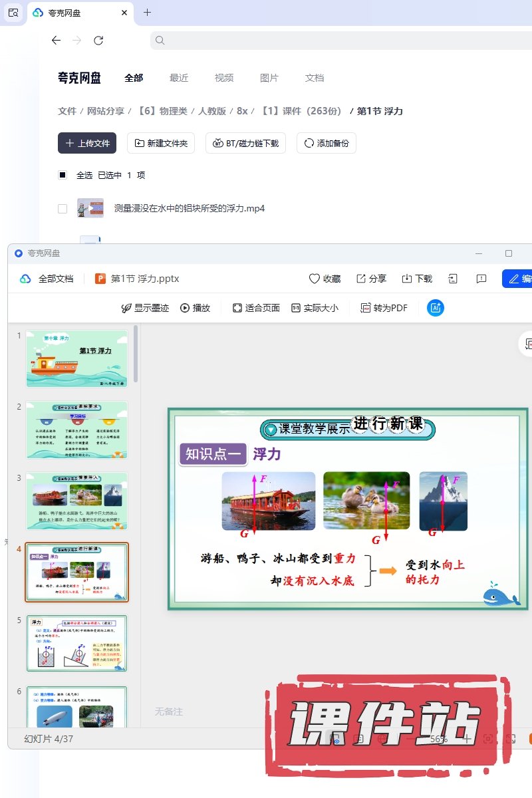Start slideshow with 播放 button
Image resolution: width=532 pixels, height=798 pixels.
pyautogui.click(x=185, y=308)
